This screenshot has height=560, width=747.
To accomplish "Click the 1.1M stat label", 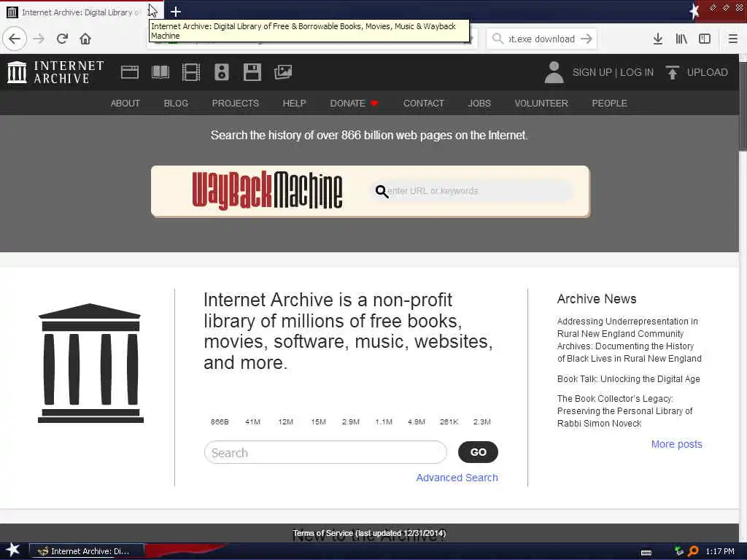I will click(384, 422).
